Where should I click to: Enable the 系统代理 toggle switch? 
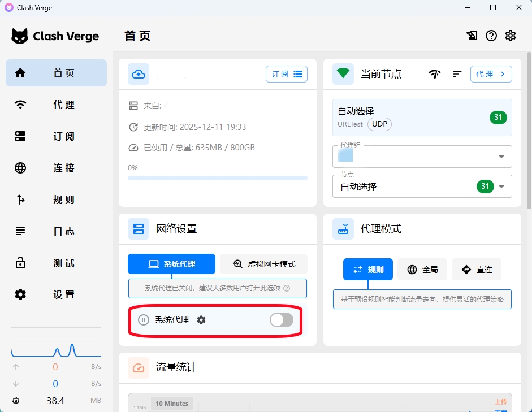click(282, 320)
